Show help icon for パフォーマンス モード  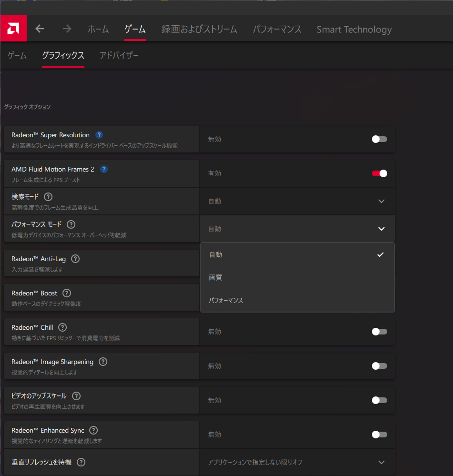(x=71, y=224)
